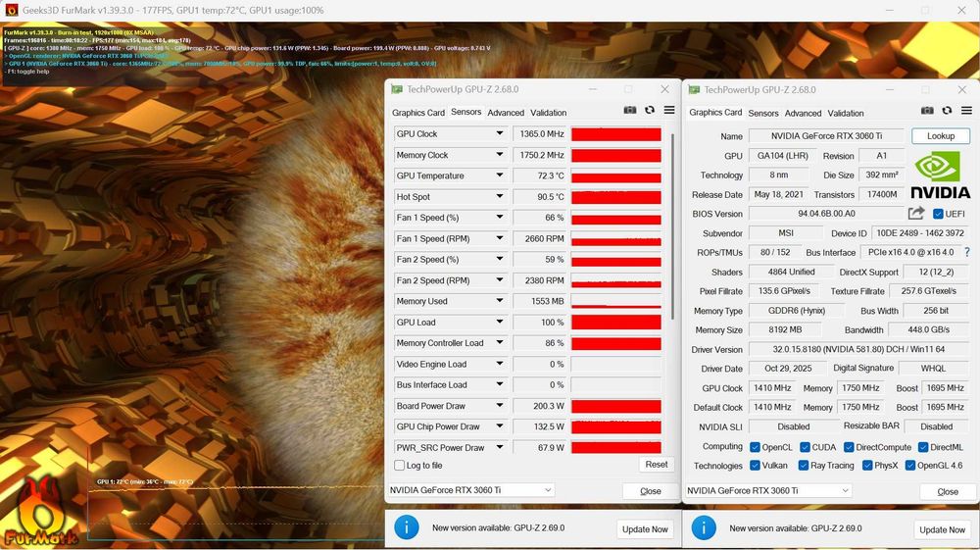980x550 pixels.
Task: Click the refresh icon in Sensors window
Action: pyautogui.click(x=650, y=110)
